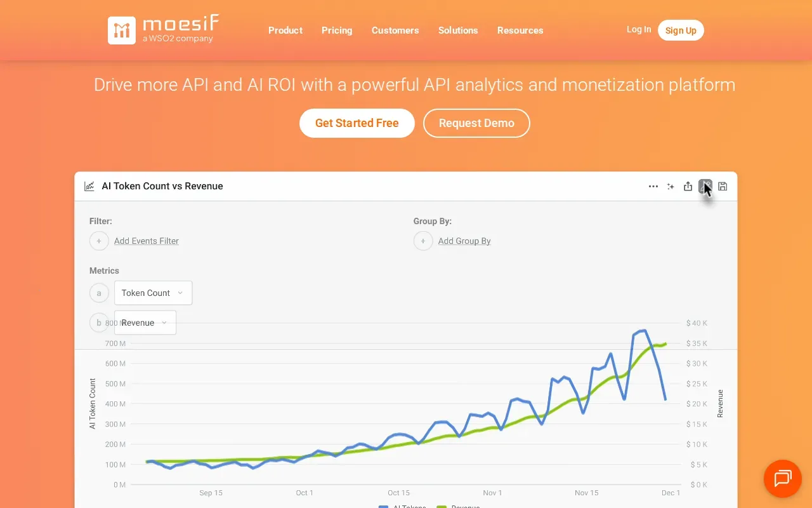Image resolution: width=812 pixels, height=508 pixels.
Task: Click the metric 'a' circle badge
Action: (x=99, y=293)
